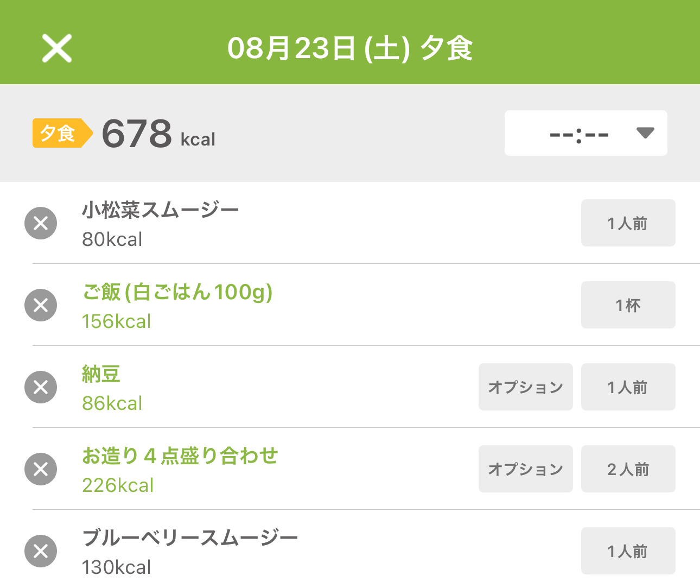This screenshot has height=588, width=700.
Task: Change the 1杯 quantity for ご飯
Action: [628, 305]
